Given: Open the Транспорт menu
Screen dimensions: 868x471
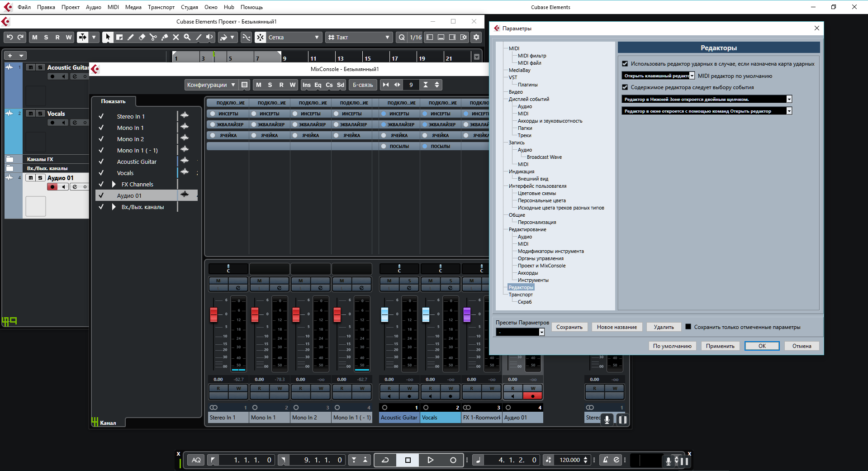Looking at the screenshot, I should (x=161, y=7).
